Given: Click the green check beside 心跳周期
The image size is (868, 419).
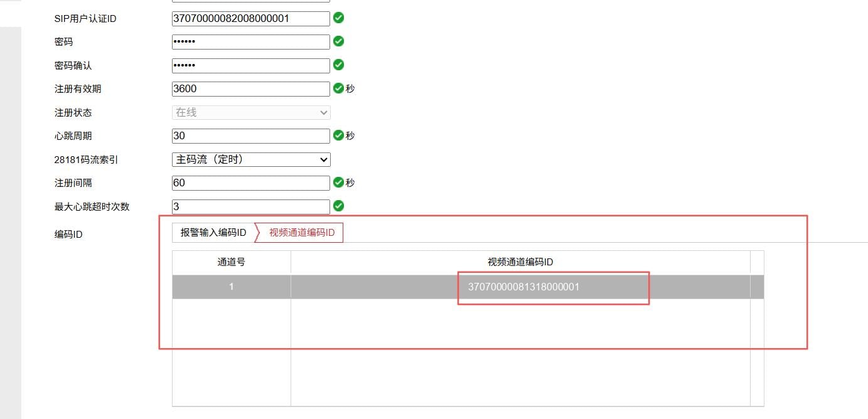Looking at the screenshot, I should coord(338,135).
